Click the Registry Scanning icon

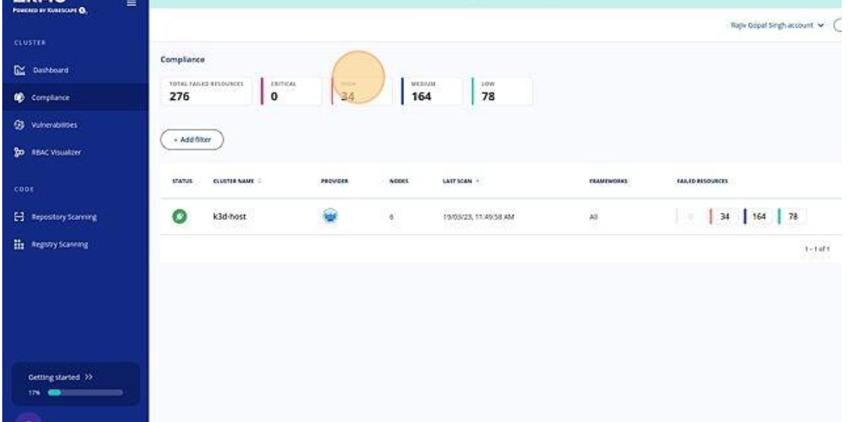[x=20, y=245]
